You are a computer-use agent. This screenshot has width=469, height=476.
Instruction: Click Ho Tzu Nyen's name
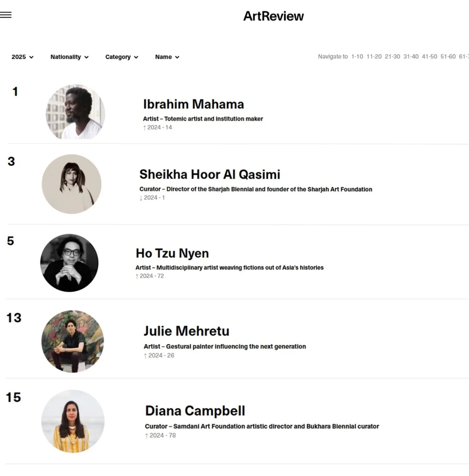click(172, 253)
